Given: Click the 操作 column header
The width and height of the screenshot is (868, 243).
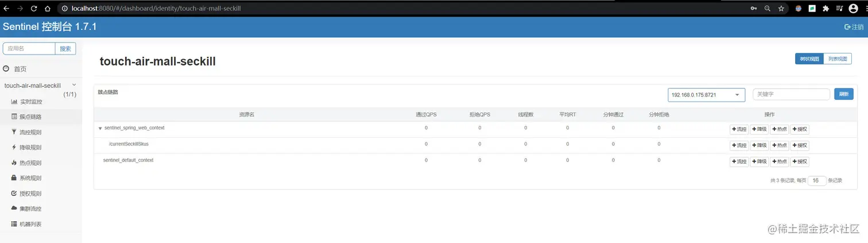Looking at the screenshot, I should pyautogui.click(x=769, y=114).
